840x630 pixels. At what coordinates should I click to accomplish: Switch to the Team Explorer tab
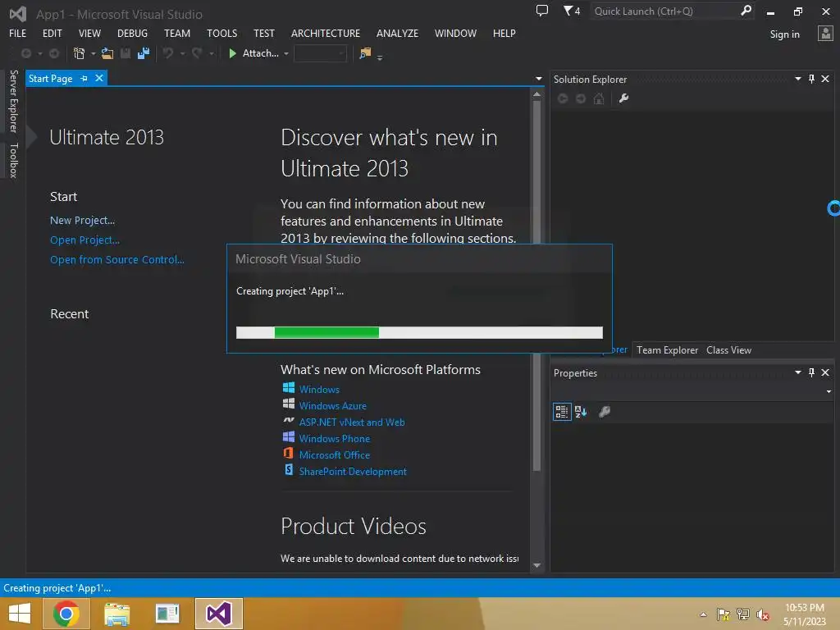tap(667, 349)
